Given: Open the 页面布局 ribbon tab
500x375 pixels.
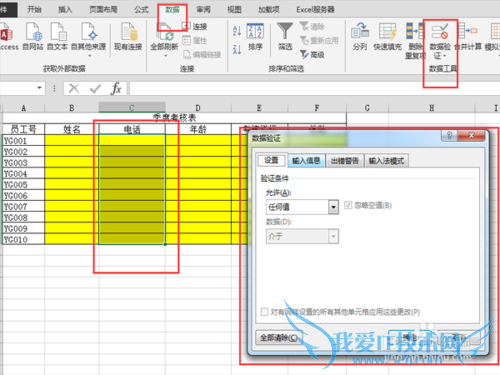Looking at the screenshot, I should (103, 10).
